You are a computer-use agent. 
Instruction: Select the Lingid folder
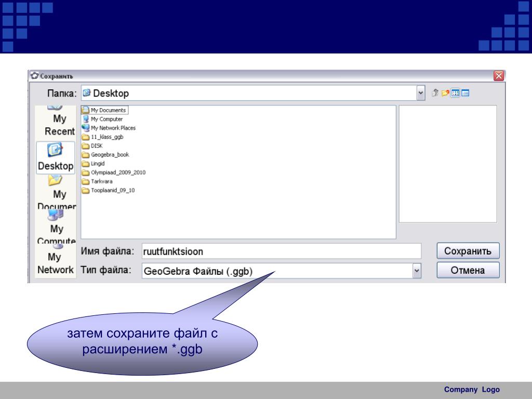tap(94, 164)
